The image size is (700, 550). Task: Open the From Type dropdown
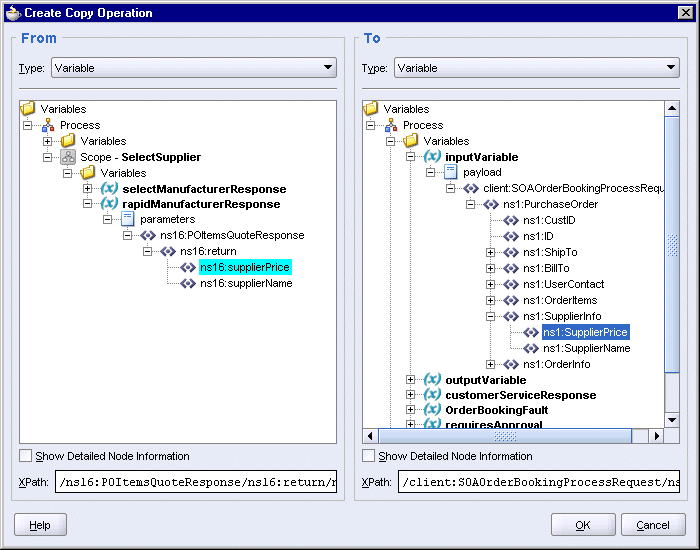[194, 68]
